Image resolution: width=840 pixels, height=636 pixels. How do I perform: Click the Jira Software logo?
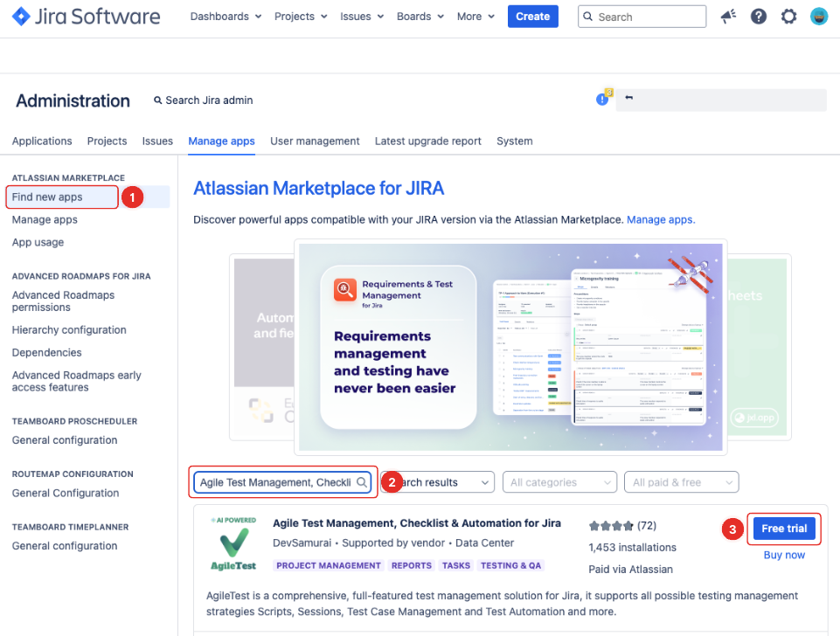86,17
